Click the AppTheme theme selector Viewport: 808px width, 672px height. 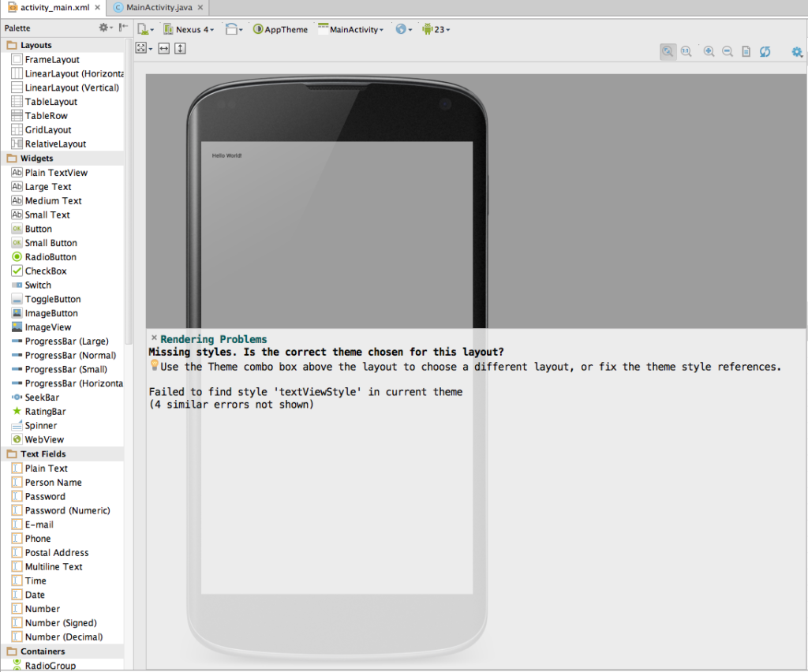click(280, 29)
